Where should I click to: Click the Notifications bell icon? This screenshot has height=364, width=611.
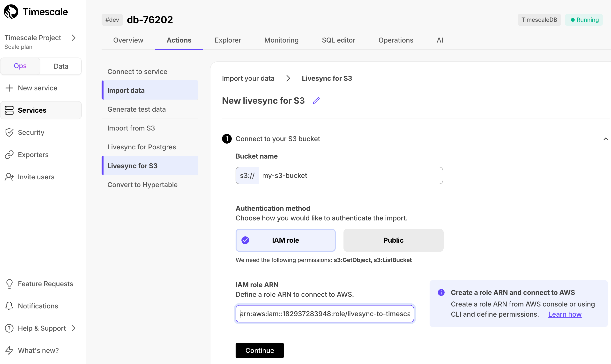pyautogui.click(x=9, y=306)
